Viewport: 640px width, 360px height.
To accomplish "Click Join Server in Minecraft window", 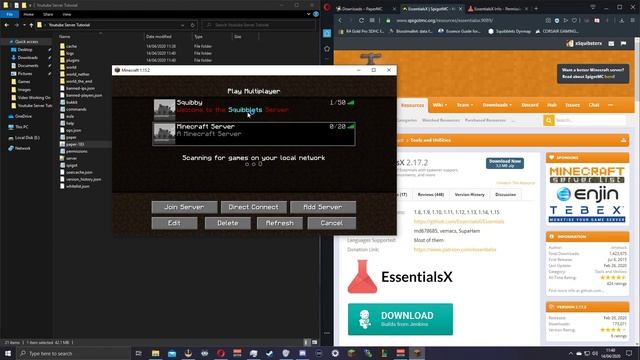I will pos(184,207).
